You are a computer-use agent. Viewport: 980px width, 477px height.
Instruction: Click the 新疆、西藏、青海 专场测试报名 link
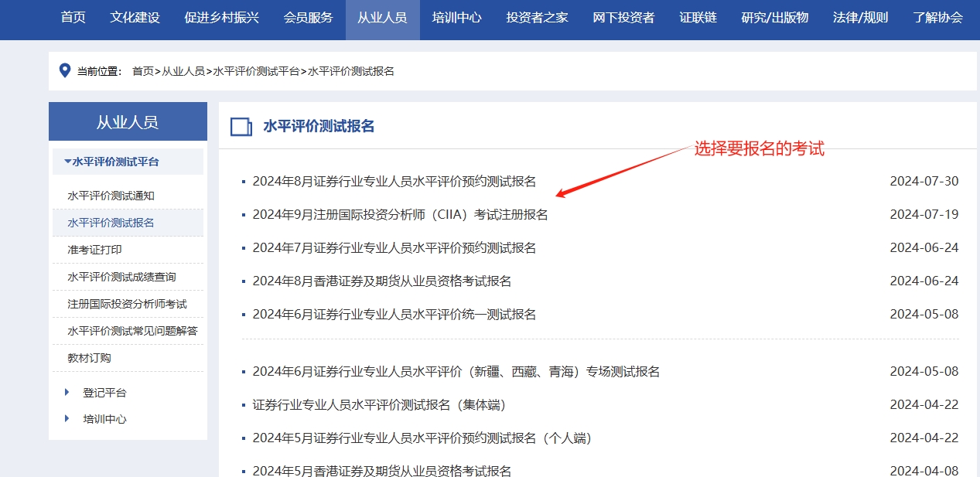coord(456,372)
